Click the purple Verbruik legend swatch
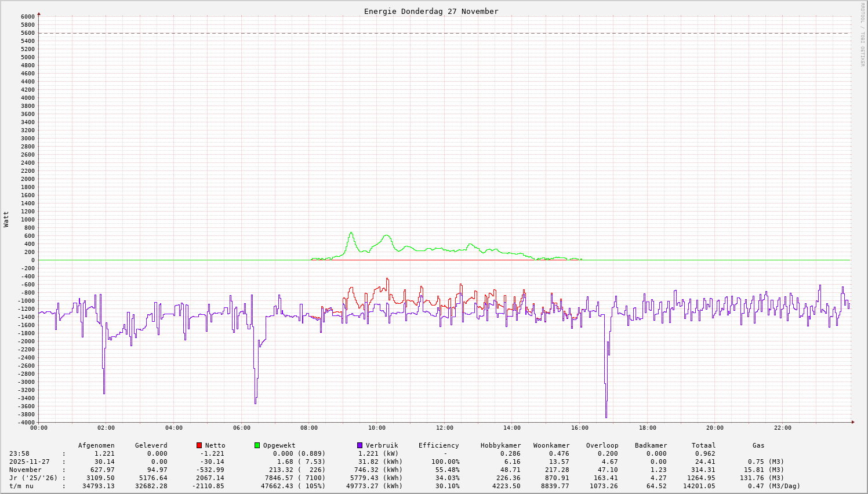Viewport: 868px width, 494px height. click(359, 445)
